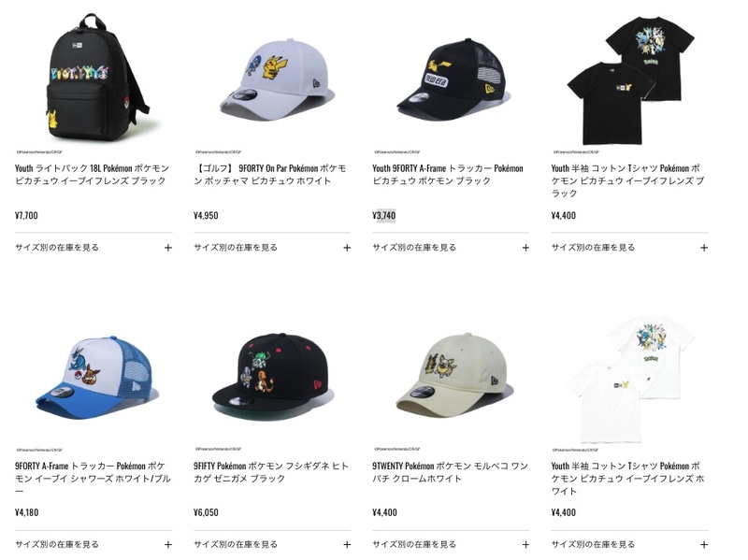The height and width of the screenshot is (560, 748).
Task: Click plus icon under 9TWENTY chrome white cap
Action: (525, 545)
